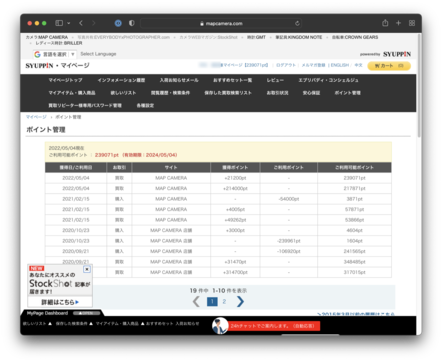Open the カメラ MAP CAMERA site link
442x362 pixels.
pyautogui.click(x=47, y=37)
